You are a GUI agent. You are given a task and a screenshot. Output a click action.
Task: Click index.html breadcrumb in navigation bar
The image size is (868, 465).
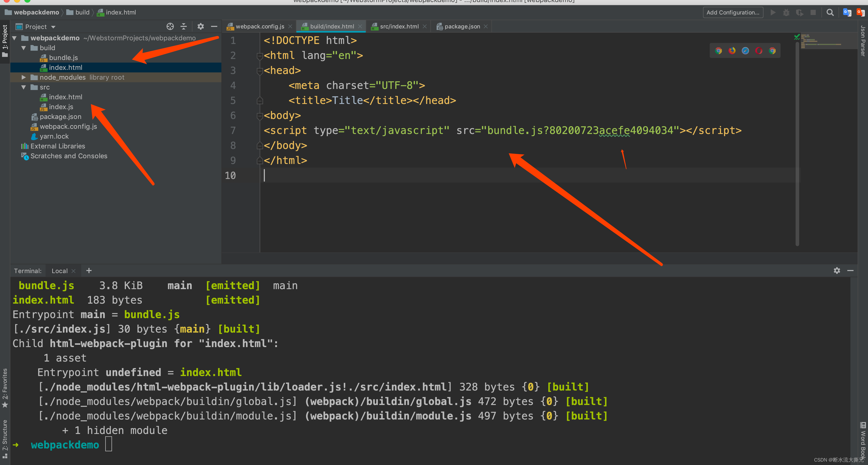[x=117, y=12]
